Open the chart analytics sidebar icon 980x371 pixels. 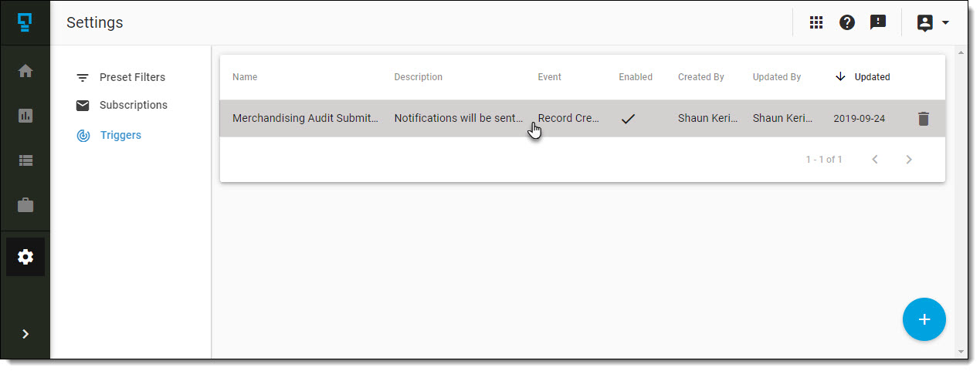click(25, 116)
